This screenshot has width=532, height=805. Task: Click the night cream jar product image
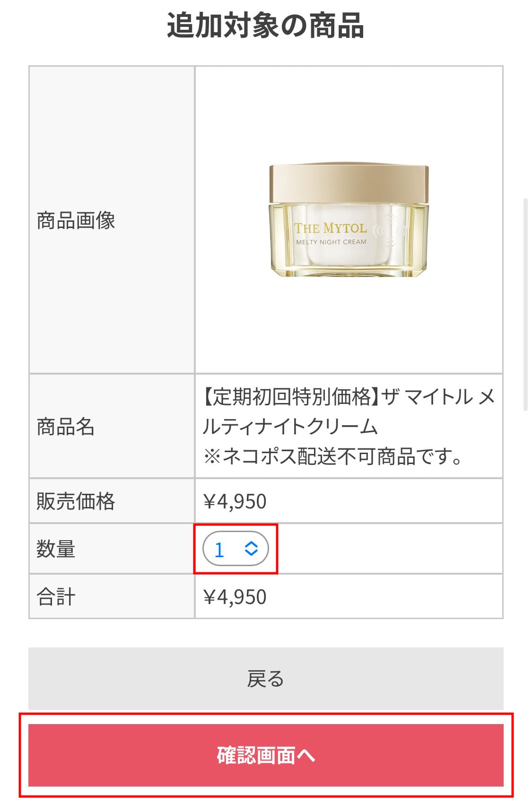(349, 220)
